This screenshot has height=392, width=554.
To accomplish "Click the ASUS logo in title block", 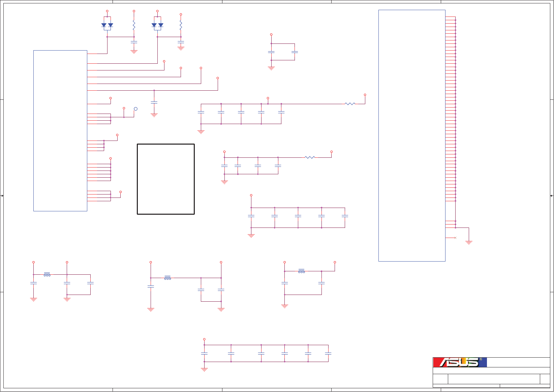I will (460, 362).
